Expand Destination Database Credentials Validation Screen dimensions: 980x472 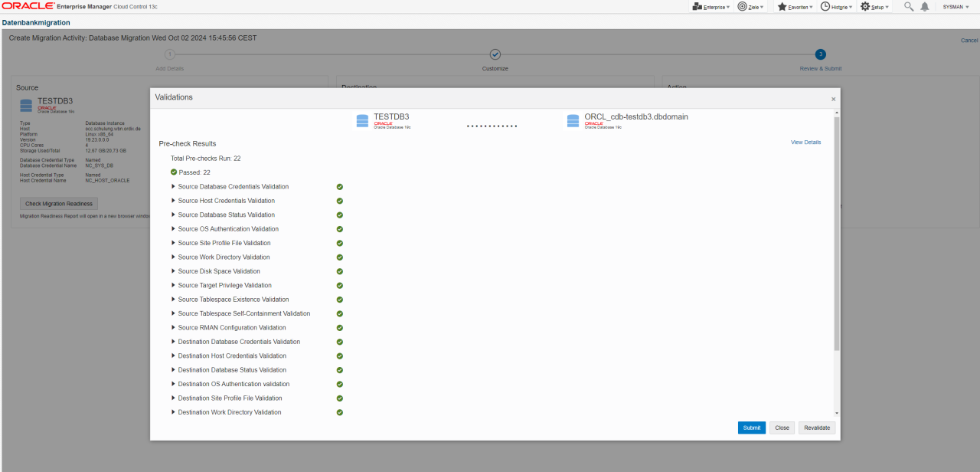pyautogui.click(x=174, y=342)
